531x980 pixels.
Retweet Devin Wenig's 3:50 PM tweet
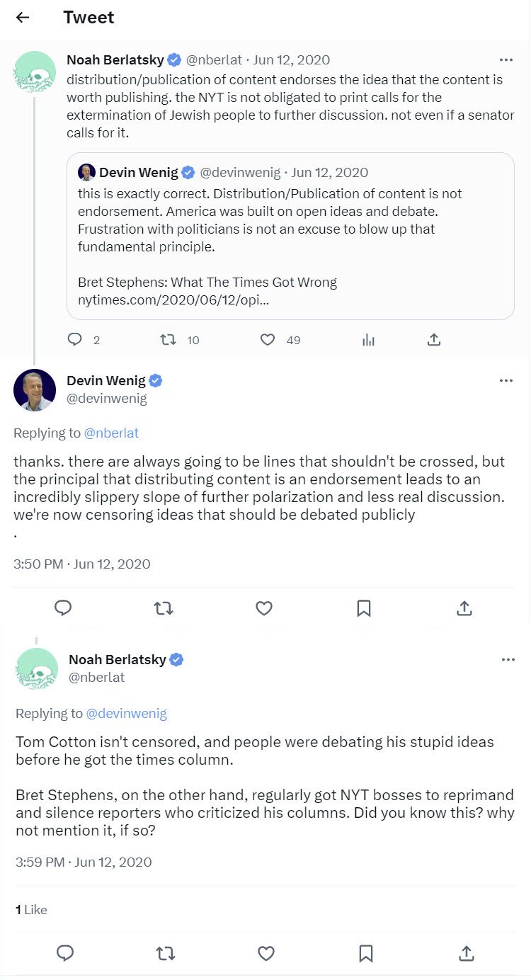pyautogui.click(x=164, y=608)
